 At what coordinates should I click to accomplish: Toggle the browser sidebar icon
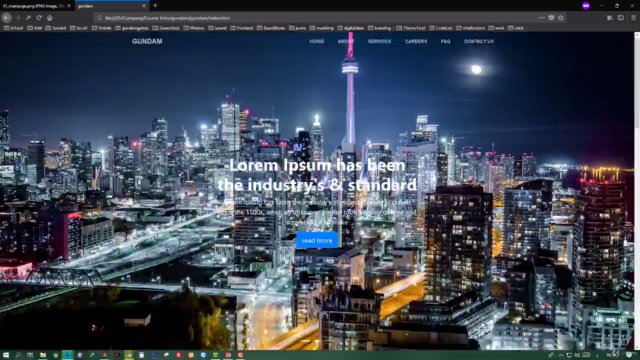(x=621, y=18)
